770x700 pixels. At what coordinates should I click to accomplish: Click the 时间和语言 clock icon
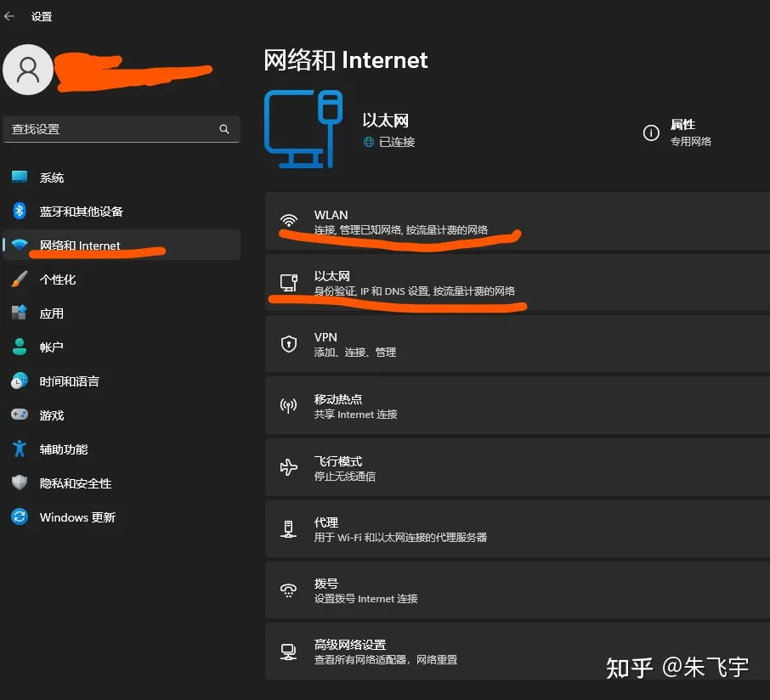tap(20, 381)
